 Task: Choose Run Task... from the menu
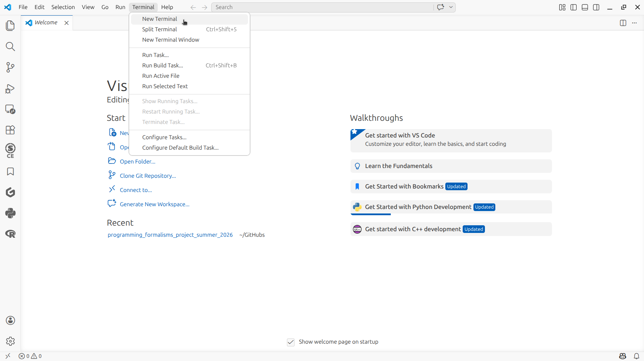(x=189, y=55)
